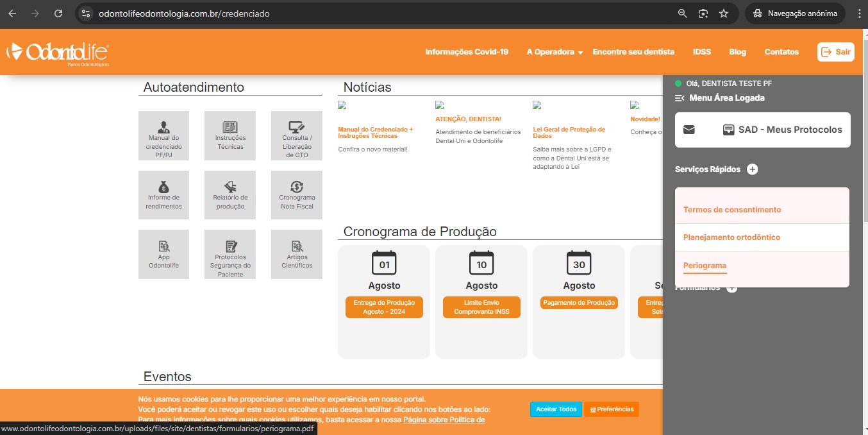
Task: Open Chrome three-dot menu
Action: (859, 13)
